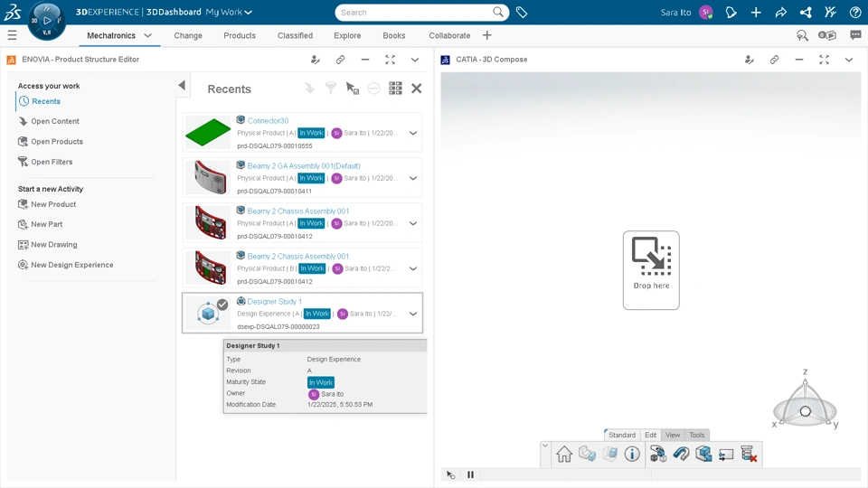The height and width of the screenshot is (488, 868).
Task: Click the link icon in ENOVIA widget header
Action: (340, 60)
